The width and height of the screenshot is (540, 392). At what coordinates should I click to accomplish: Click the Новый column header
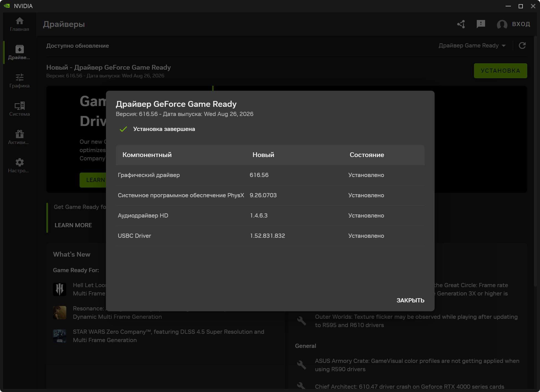263,155
